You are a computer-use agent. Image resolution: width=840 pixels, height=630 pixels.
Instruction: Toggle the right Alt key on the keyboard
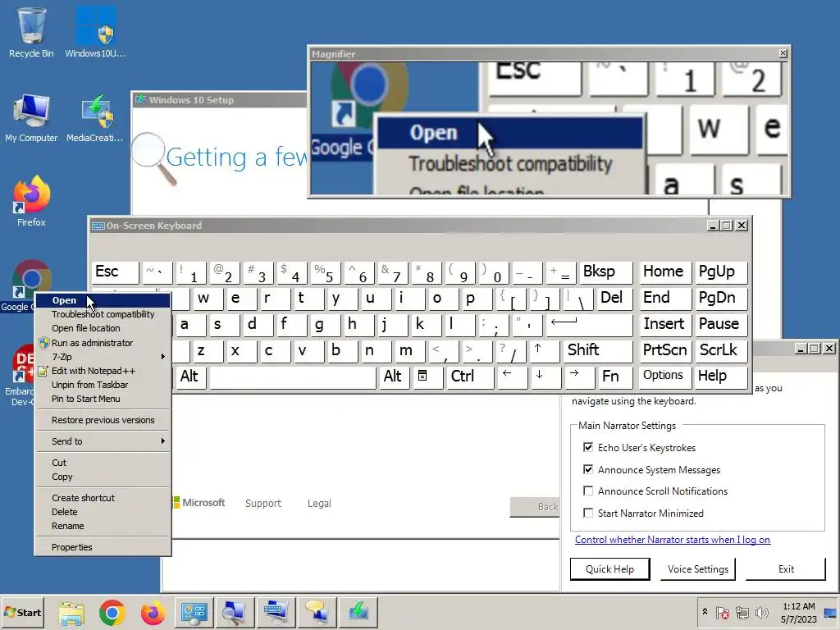pyautogui.click(x=393, y=377)
